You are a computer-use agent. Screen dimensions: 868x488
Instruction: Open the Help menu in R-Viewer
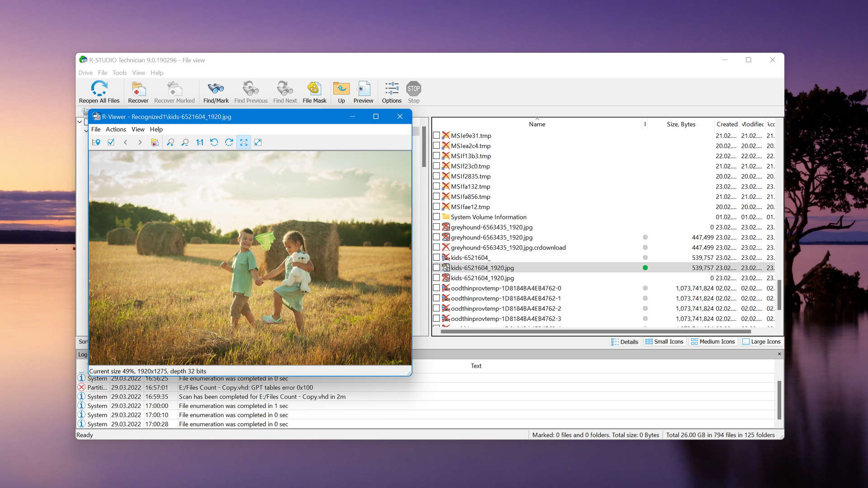click(x=156, y=129)
